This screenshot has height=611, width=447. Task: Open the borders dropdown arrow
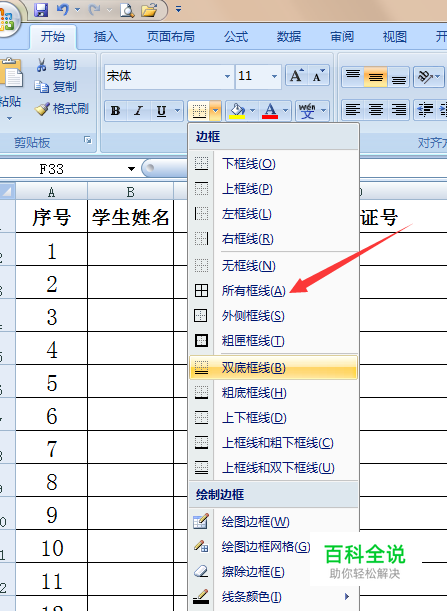pyautogui.click(x=216, y=111)
